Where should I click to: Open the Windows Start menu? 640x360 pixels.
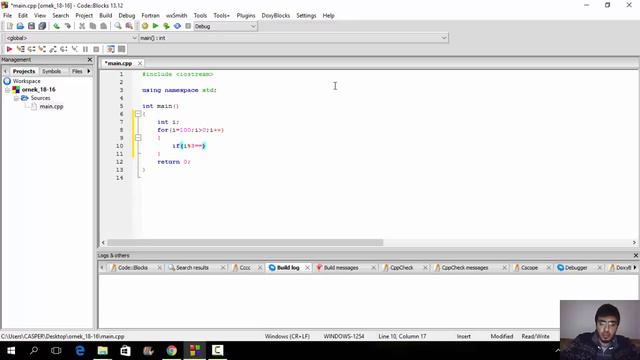[x=11, y=351]
